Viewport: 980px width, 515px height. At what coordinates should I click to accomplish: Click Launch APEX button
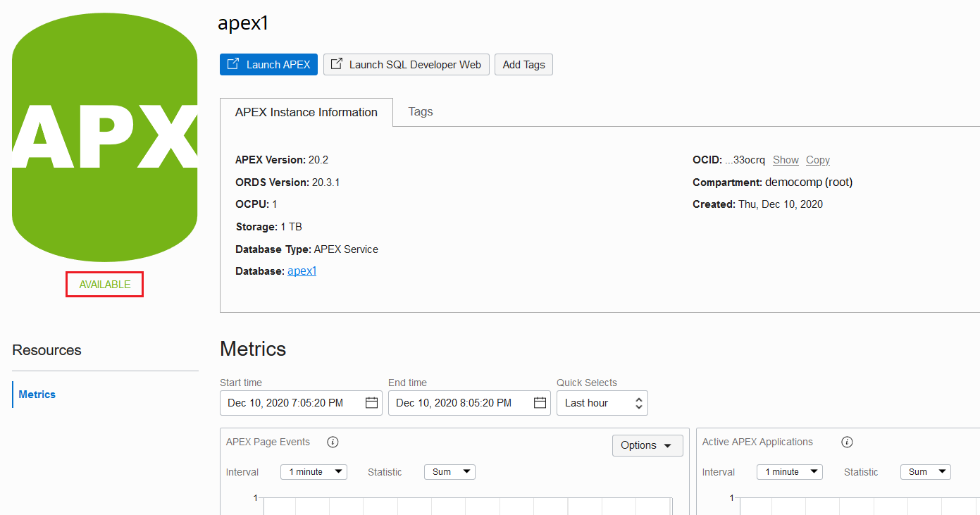[268, 65]
